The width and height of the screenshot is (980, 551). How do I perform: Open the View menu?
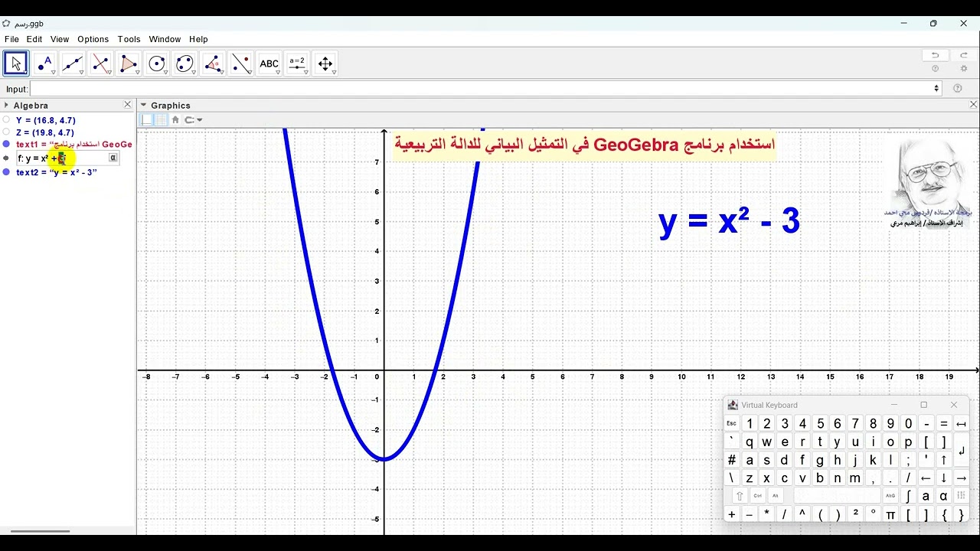point(60,39)
